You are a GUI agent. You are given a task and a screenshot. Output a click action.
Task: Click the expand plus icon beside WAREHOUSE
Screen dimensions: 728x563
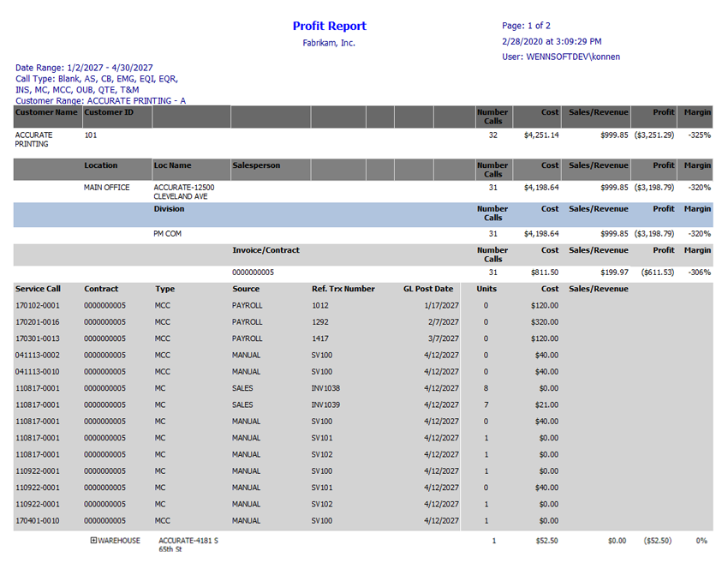93,541
